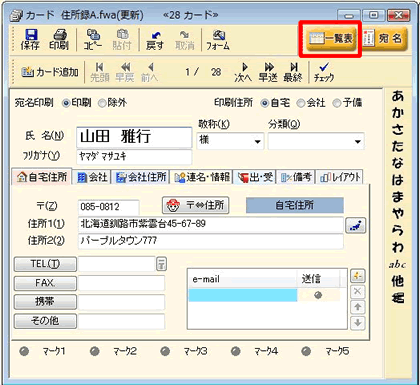Switch to 連名・情報 tab
Screen dimensions: 420x385
click(x=202, y=177)
